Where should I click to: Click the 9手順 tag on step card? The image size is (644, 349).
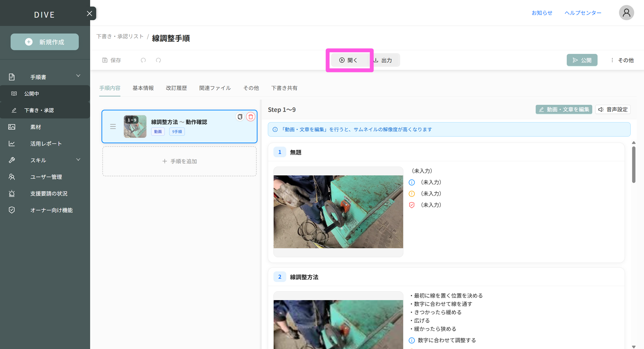(x=177, y=132)
